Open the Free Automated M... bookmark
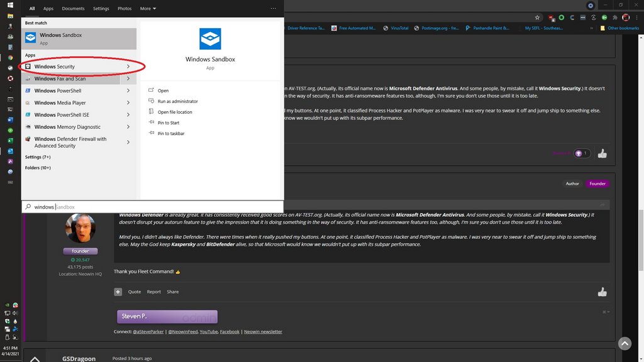Screen dimensions: 644x362 click(x=353, y=28)
